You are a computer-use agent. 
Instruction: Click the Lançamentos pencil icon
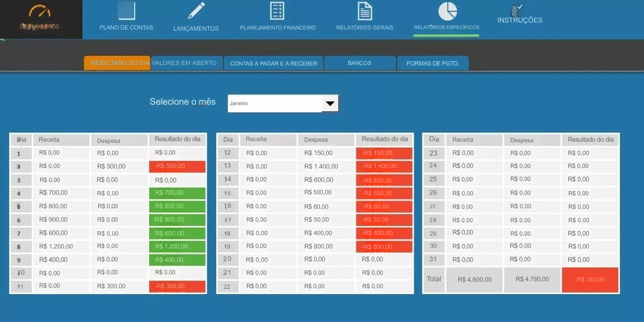click(x=196, y=11)
